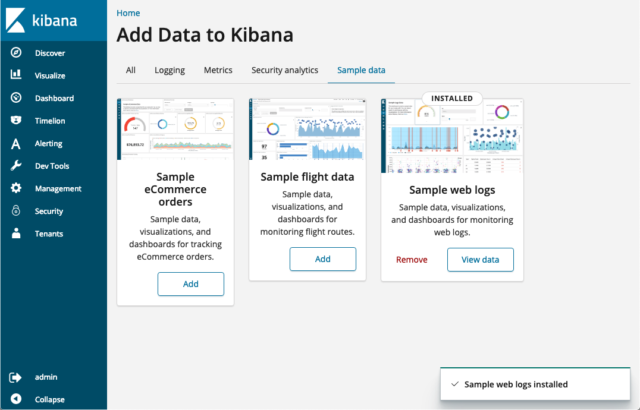
Task: Click Sample flight data preview thumbnail
Action: click(x=307, y=129)
